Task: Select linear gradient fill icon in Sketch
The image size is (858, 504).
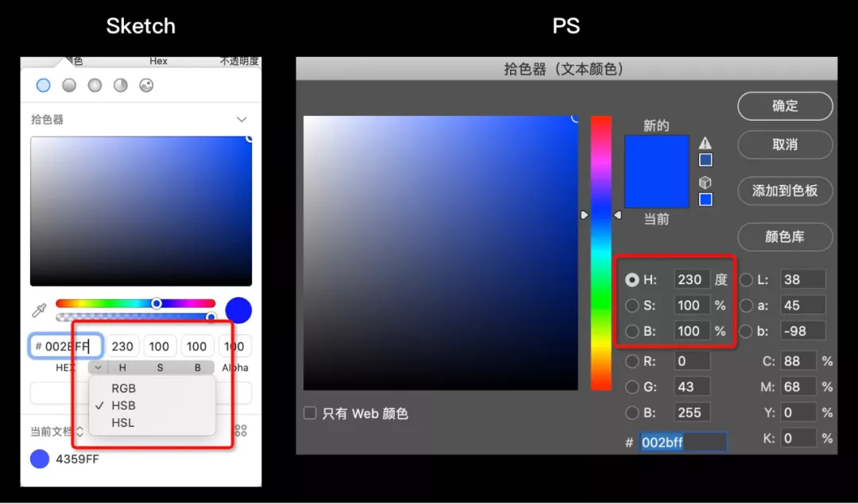Action: [69, 85]
